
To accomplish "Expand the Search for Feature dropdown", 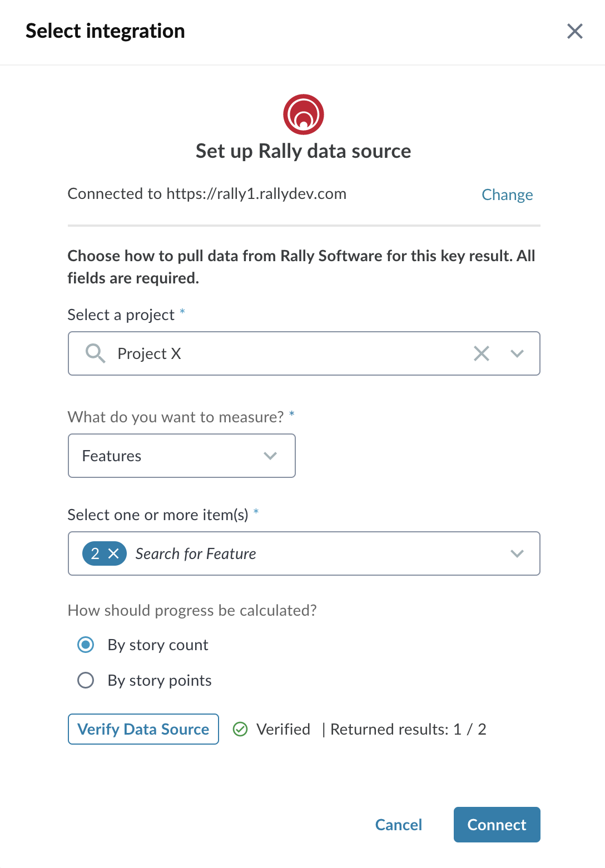I will pyautogui.click(x=517, y=553).
